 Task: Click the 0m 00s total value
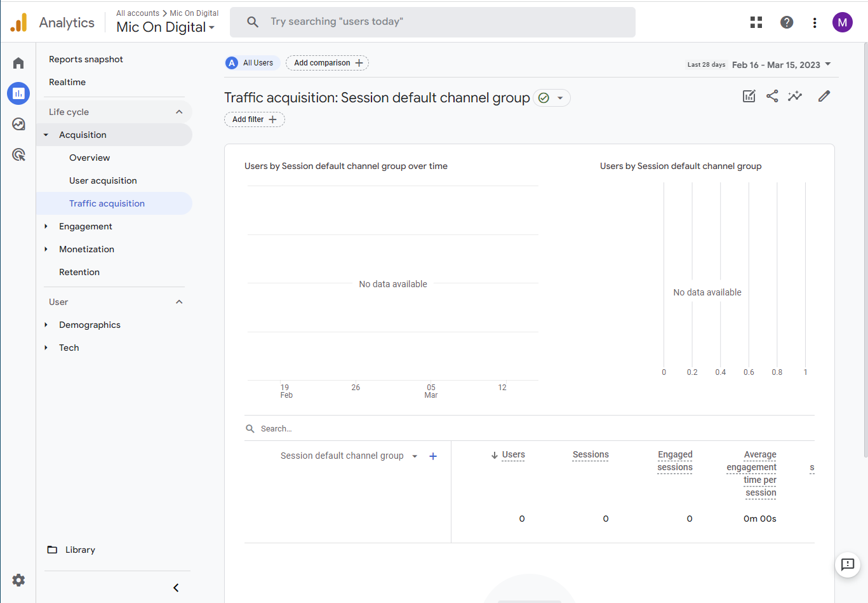pyautogui.click(x=760, y=518)
